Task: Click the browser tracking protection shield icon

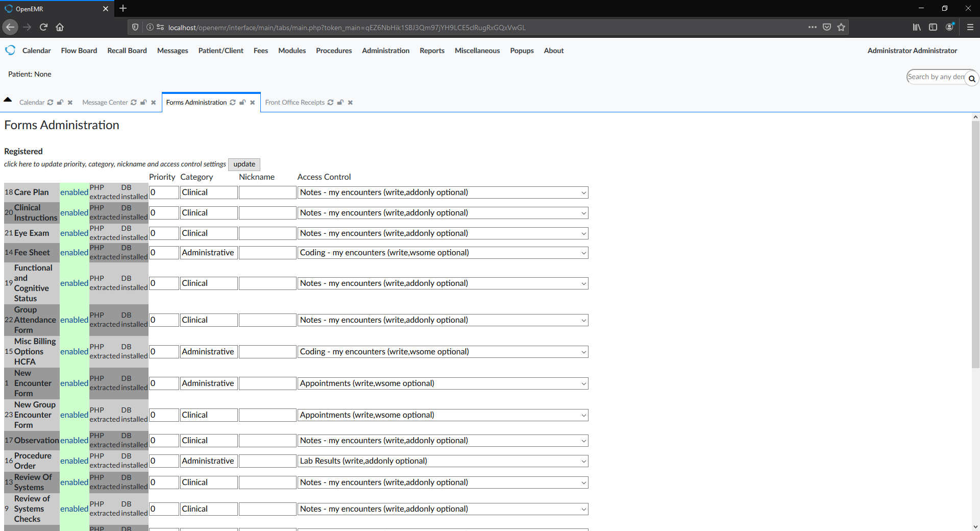Action: pos(134,27)
